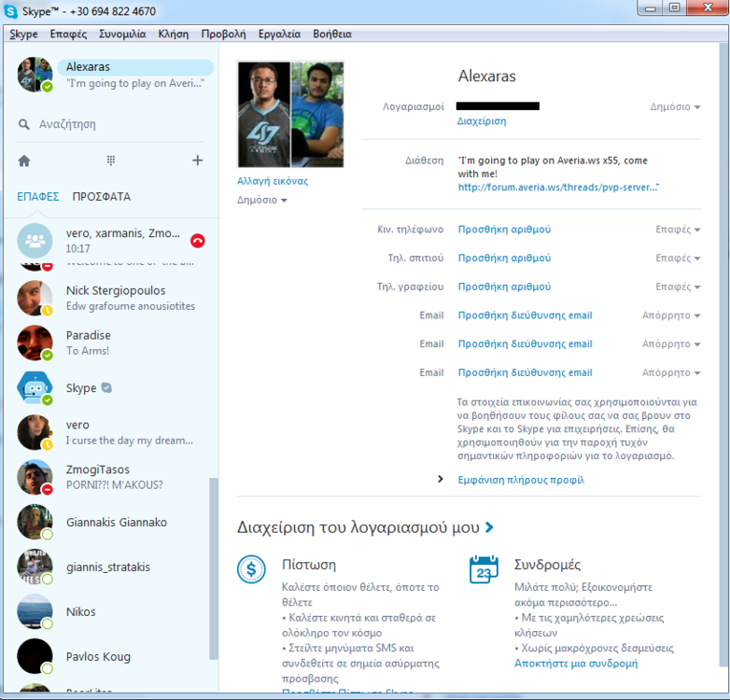The width and height of the screenshot is (730, 700).
Task: Add office phone via Προσθήκη αριθμού
Action: click(504, 287)
